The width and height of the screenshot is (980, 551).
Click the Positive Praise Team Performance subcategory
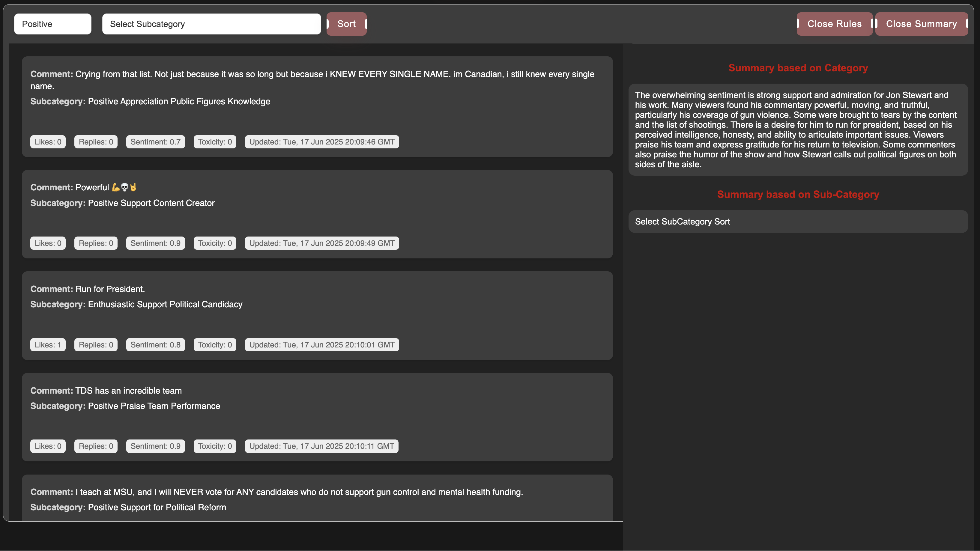pos(154,406)
